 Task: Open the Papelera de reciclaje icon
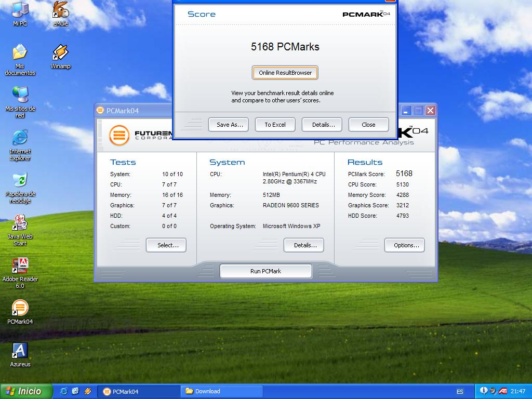(20, 181)
